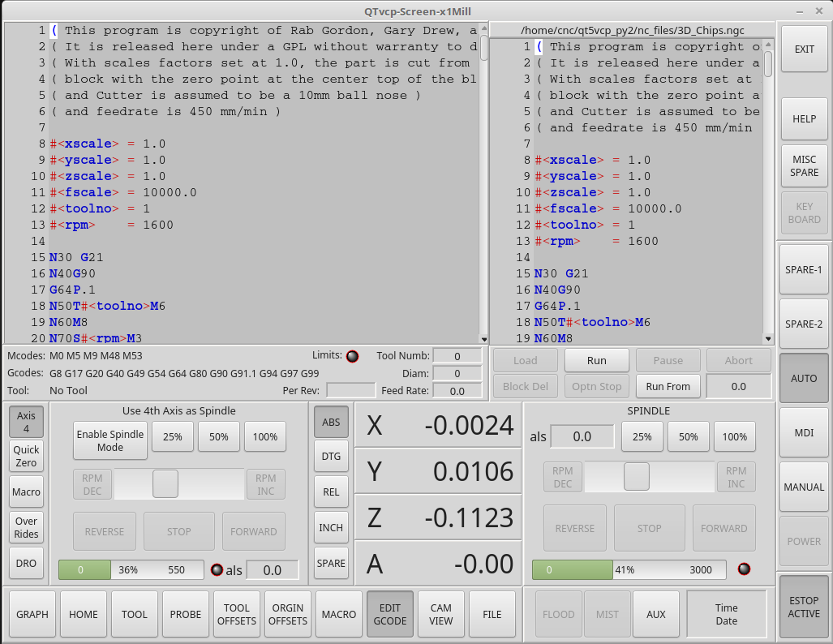833x644 pixels.
Task: Set 4th axis spindle to 25%
Action: pos(173,437)
